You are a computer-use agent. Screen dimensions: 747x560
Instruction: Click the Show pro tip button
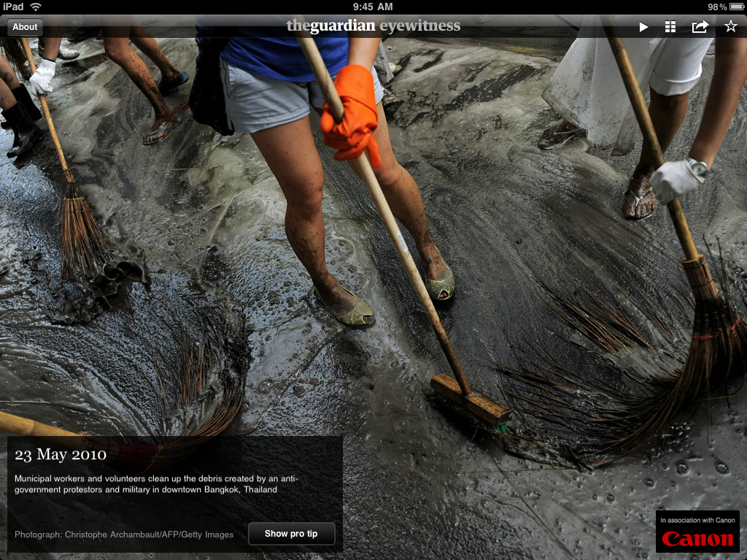coord(291,534)
